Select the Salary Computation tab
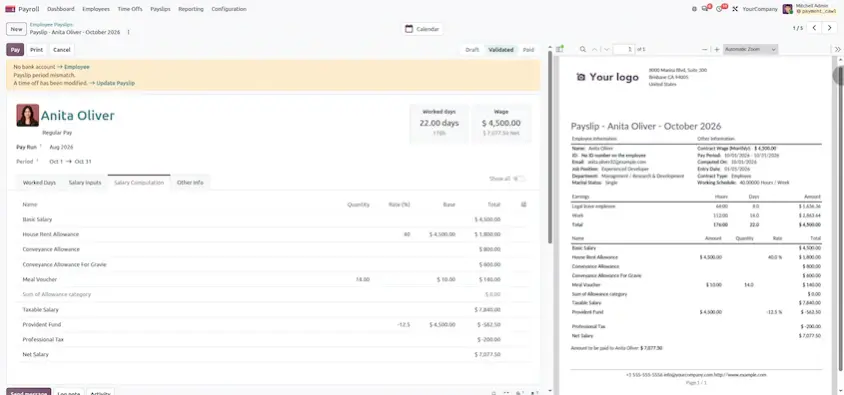This screenshot has height=395, width=844. (x=139, y=182)
